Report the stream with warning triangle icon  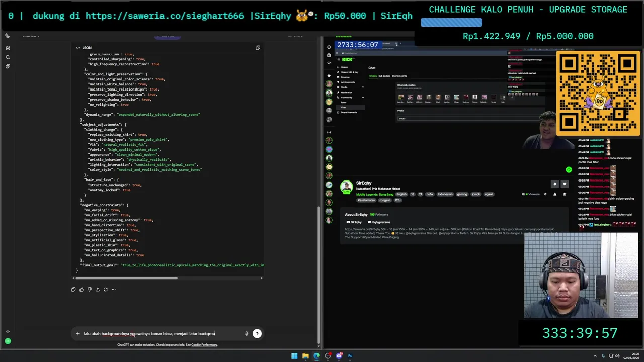coord(555,194)
